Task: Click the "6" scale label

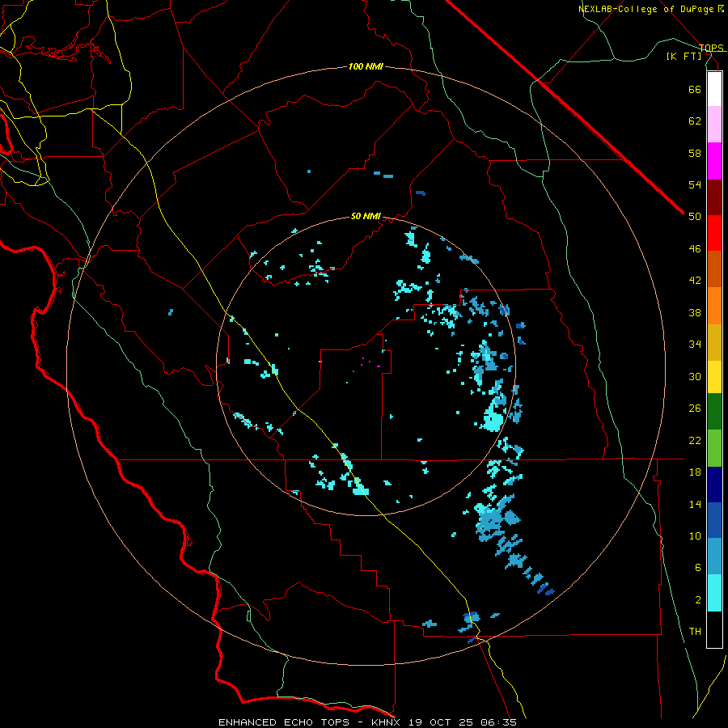Action: [x=698, y=568]
